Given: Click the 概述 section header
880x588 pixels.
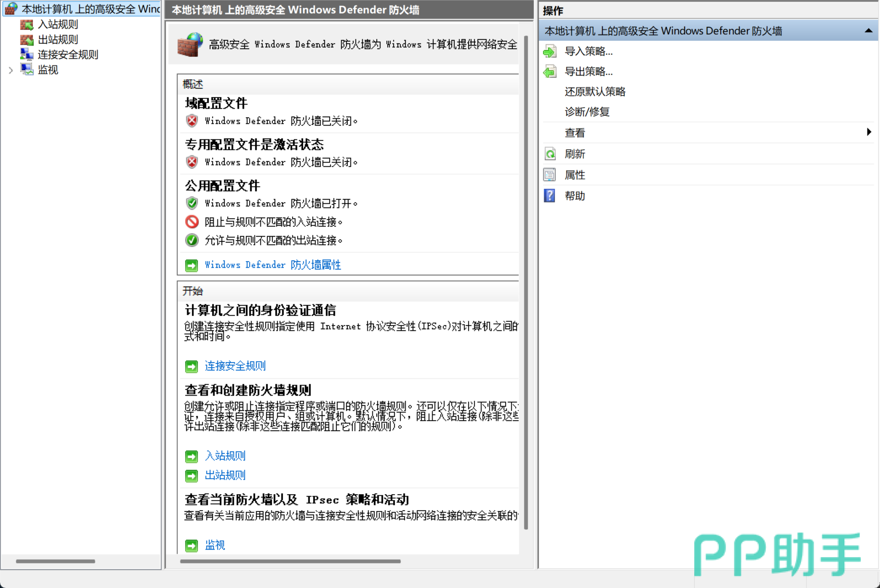Looking at the screenshot, I should 193,84.
